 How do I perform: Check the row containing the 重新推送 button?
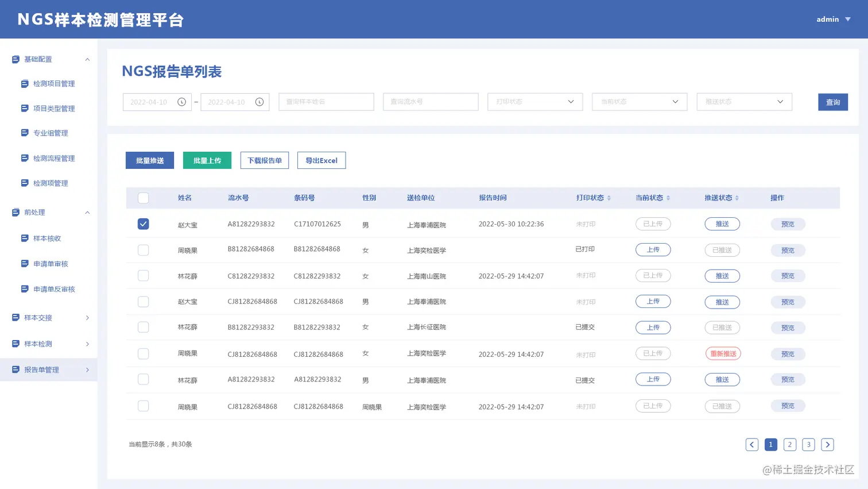pyautogui.click(x=144, y=353)
